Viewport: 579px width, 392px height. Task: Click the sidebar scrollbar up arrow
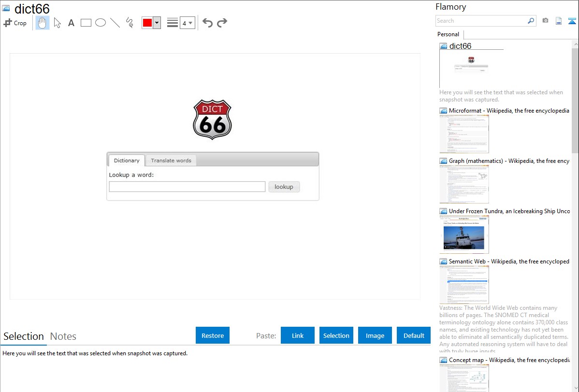pyautogui.click(x=575, y=44)
